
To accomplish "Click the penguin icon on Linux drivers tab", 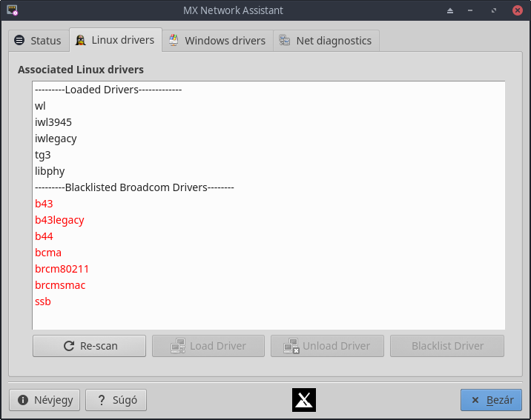I will 80,40.
